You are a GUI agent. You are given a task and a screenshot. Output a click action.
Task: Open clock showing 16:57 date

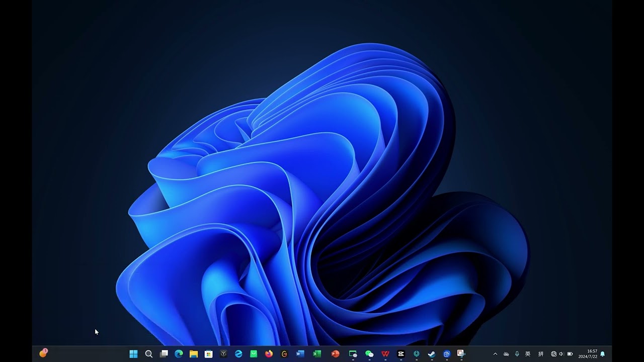pyautogui.click(x=588, y=354)
